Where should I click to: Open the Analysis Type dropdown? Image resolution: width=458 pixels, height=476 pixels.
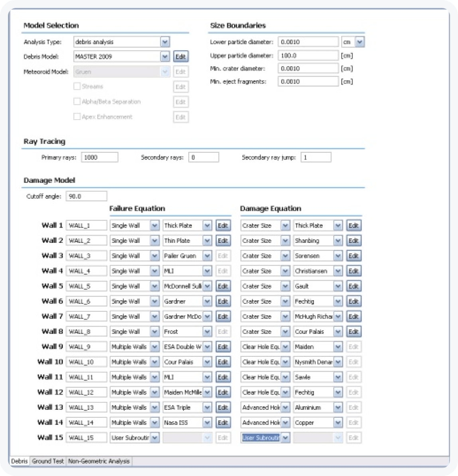(165, 41)
